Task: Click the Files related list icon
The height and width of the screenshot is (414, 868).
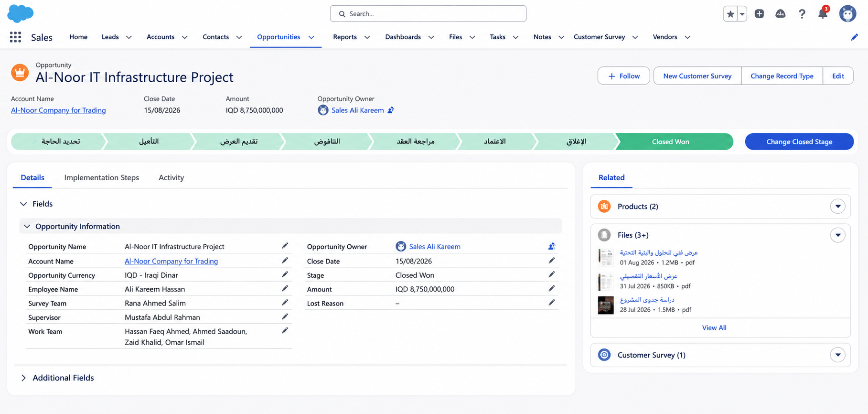Action: point(604,235)
